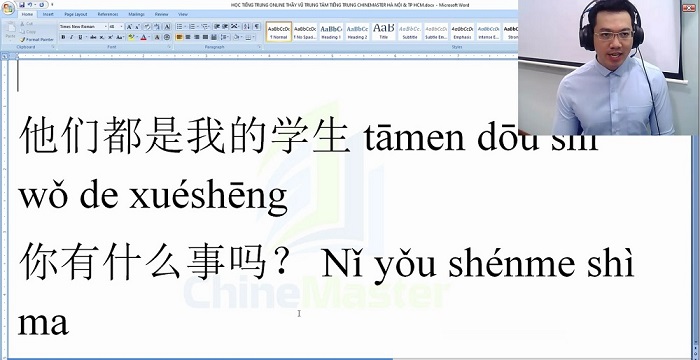
Task: Toggle subscript formatting
Action: tap(102, 37)
